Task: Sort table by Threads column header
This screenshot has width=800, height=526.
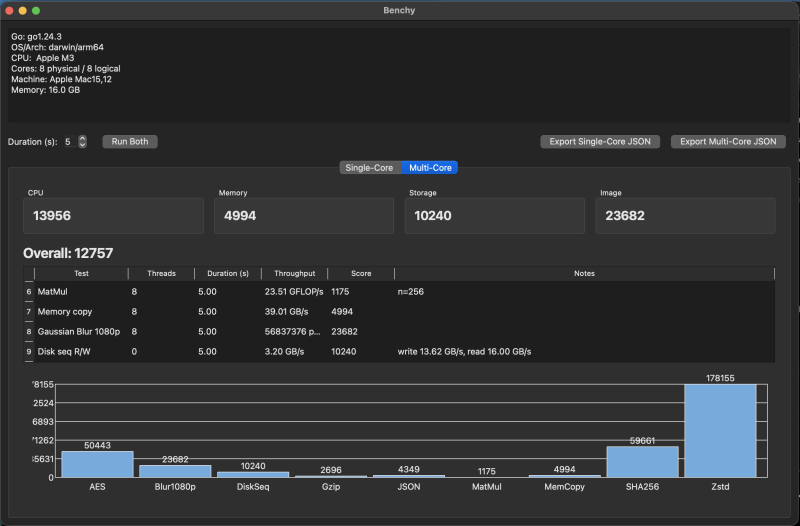Action: (161, 273)
